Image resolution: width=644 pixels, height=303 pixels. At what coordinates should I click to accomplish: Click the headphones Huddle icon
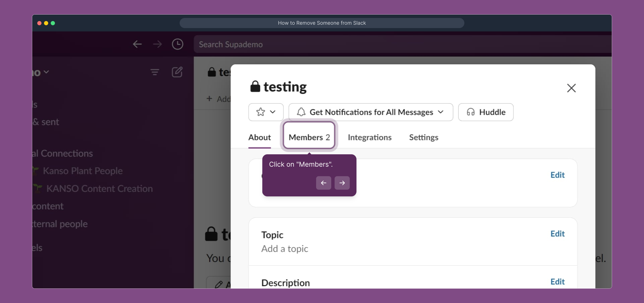click(x=471, y=112)
